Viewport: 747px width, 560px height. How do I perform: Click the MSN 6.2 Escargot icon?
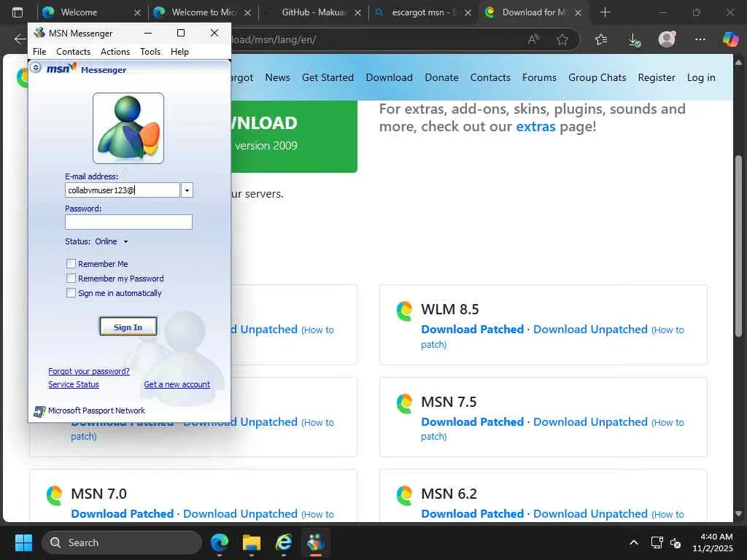(x=404, y=495)
